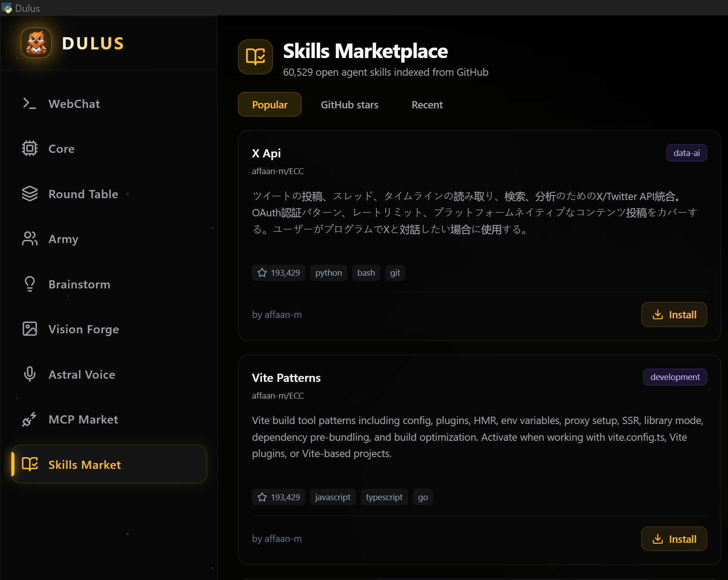
Task: Click the Vision Forge image icon
Action: (29, 329)
